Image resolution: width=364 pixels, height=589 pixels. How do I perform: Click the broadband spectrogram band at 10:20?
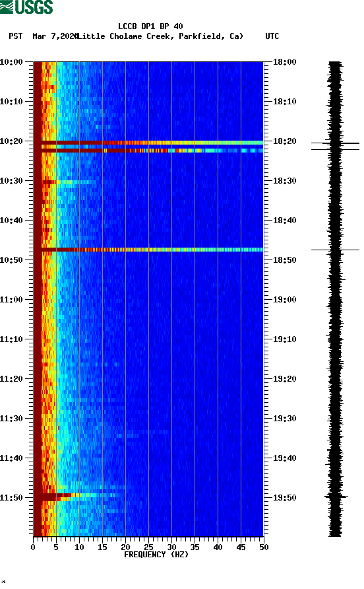click(x=148, y=143)
